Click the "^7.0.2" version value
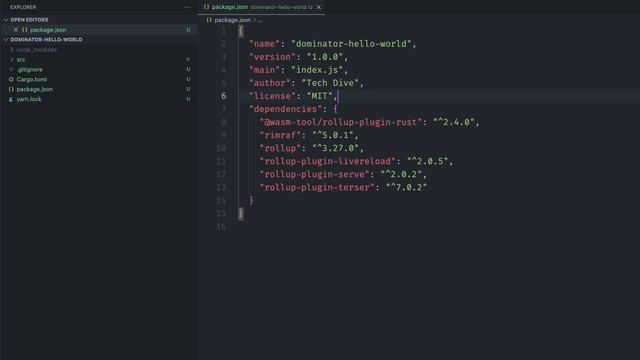Image resolution: width=640 pixels, height=360 pixels. pos(406,187)
